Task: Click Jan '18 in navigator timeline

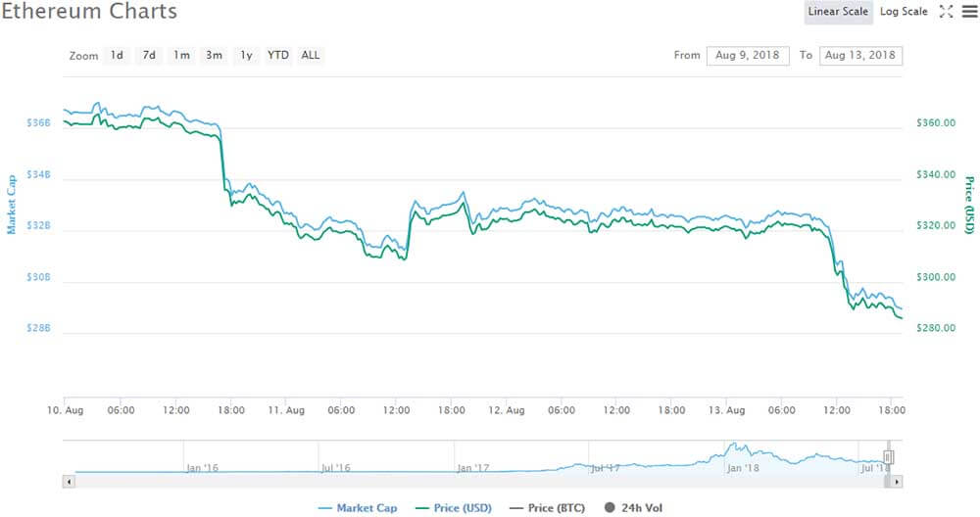Action: (743, 468)
